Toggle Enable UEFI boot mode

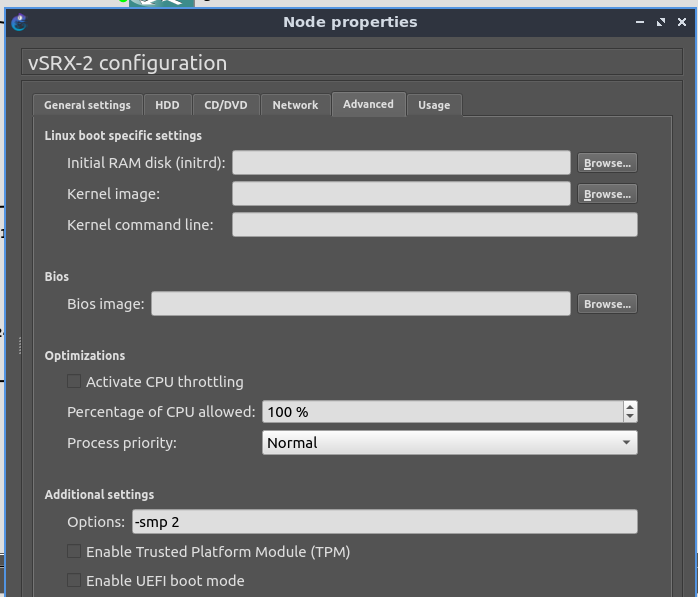point(74,580)
